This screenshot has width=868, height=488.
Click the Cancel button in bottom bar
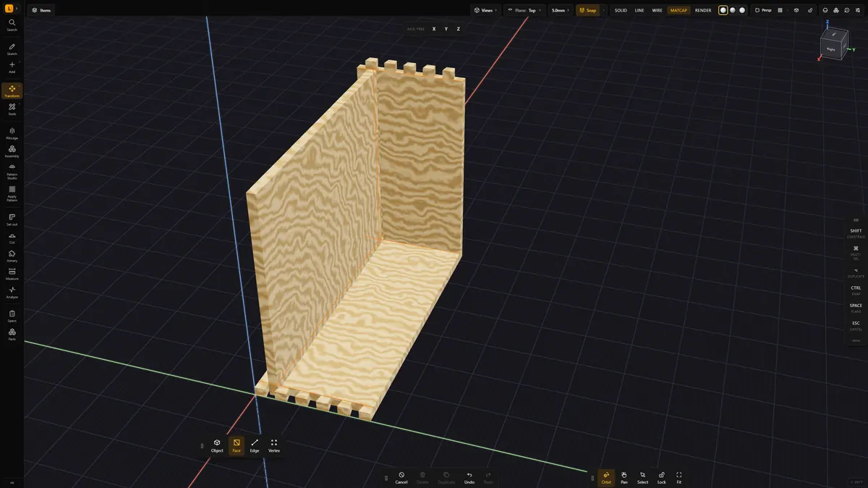401,478
